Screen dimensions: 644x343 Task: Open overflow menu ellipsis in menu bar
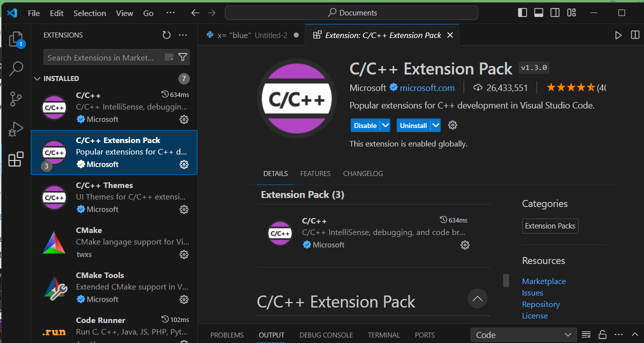[170, 13]
